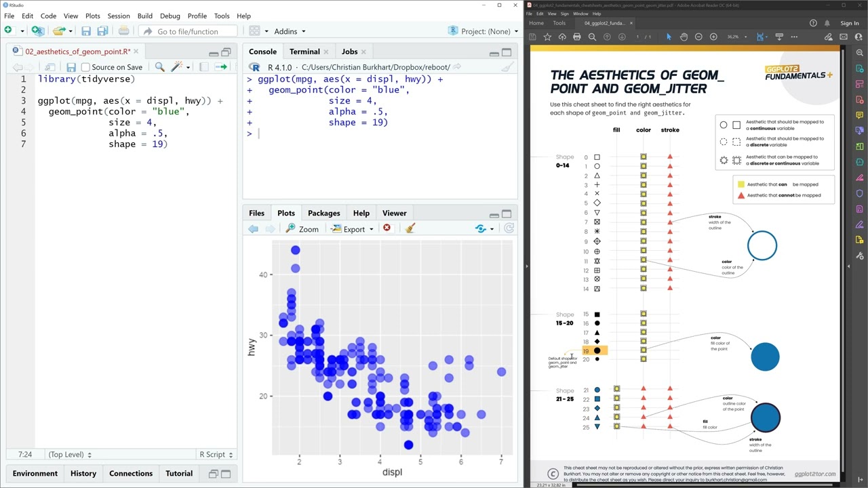Go to the previous plot
Image resolution: width=868 pixels, height=488 pixels.
click(x=253, y=229)
